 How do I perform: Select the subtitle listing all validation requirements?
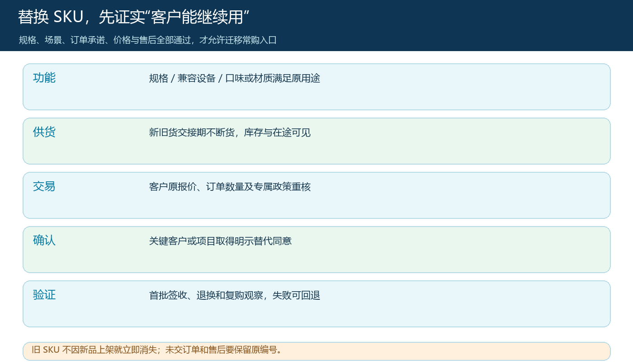(x=147, y=40)
